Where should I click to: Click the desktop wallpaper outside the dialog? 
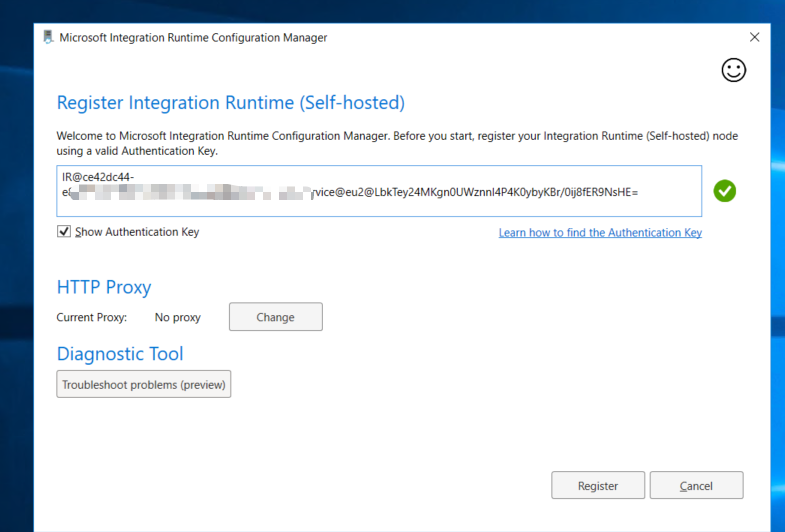pos(16,300)
